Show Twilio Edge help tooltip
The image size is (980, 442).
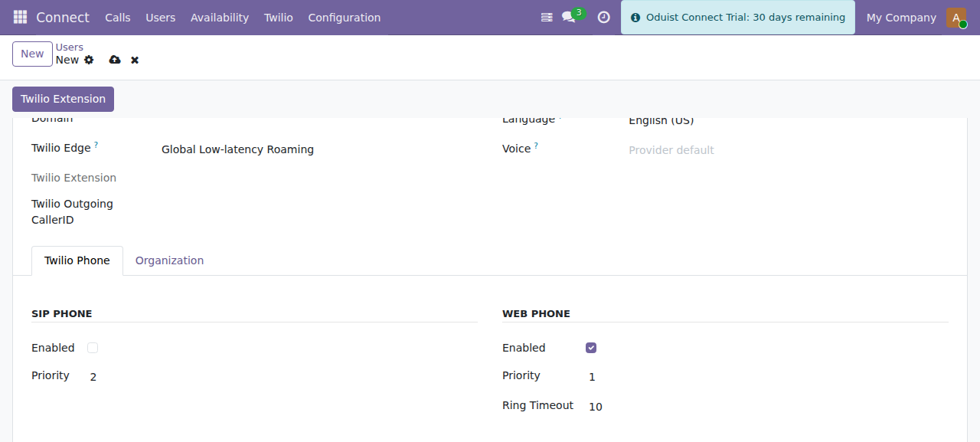[x=96, y=144]
